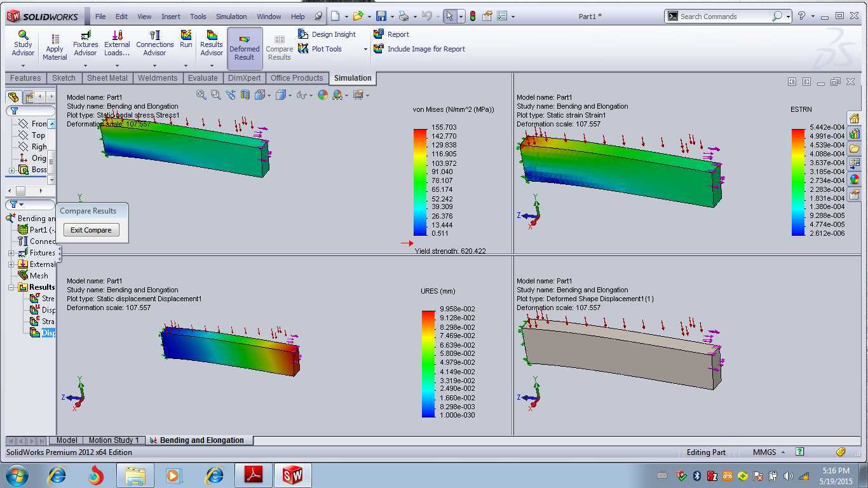Click the Open file folder icon
The height and width of the screenshot is (488, 868).
358,17
